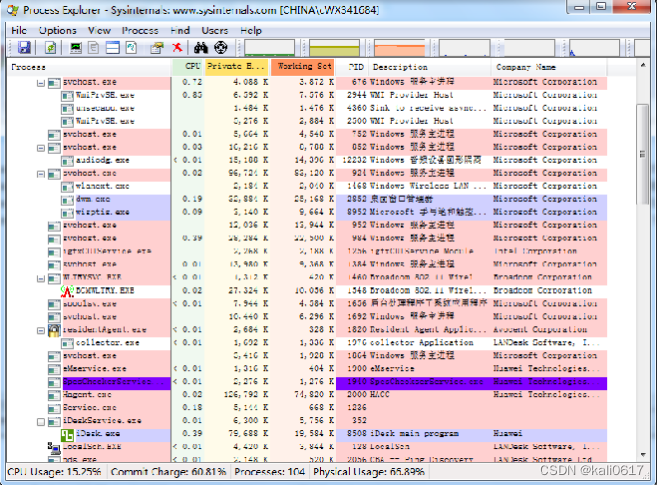659x485 pixels.
Task: Click the audiodg.exe process icon
Action: click(67, 161)
